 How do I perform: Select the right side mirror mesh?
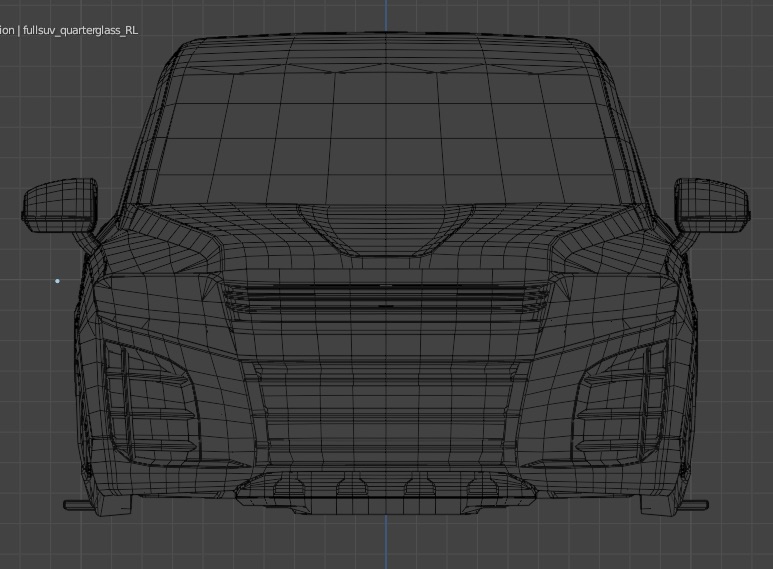(x=712, y=205)
